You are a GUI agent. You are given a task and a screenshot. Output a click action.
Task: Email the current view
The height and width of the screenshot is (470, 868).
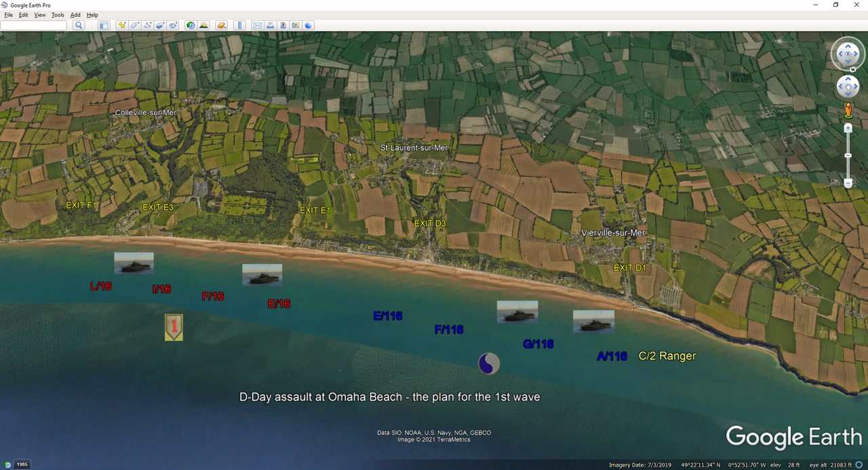click(257, 25)
